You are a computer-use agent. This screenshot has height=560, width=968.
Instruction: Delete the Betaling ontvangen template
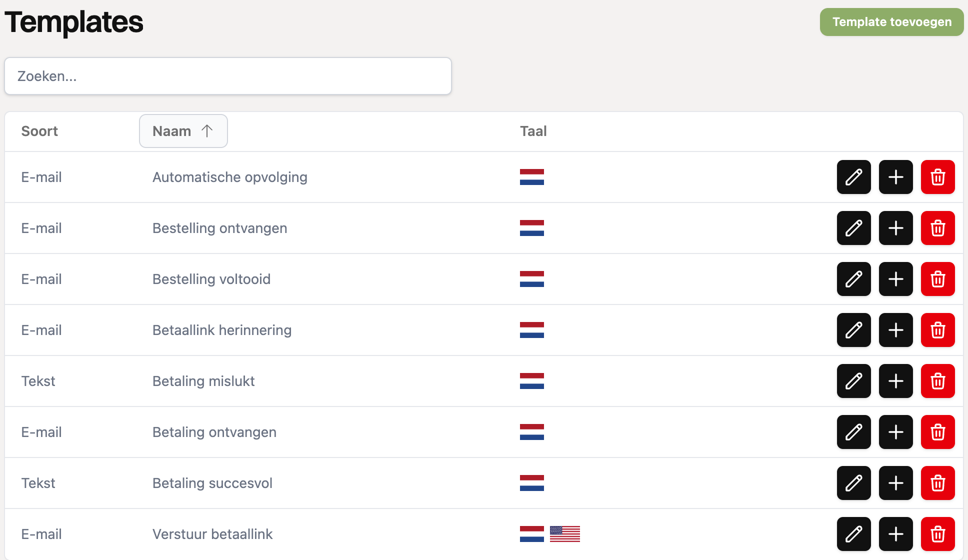tap(938, 432)
